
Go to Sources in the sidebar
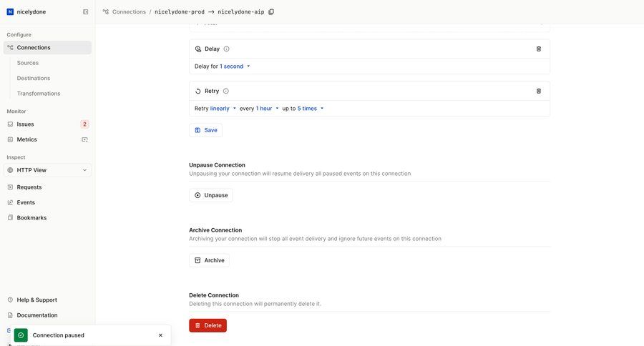[x=27, y=63]
